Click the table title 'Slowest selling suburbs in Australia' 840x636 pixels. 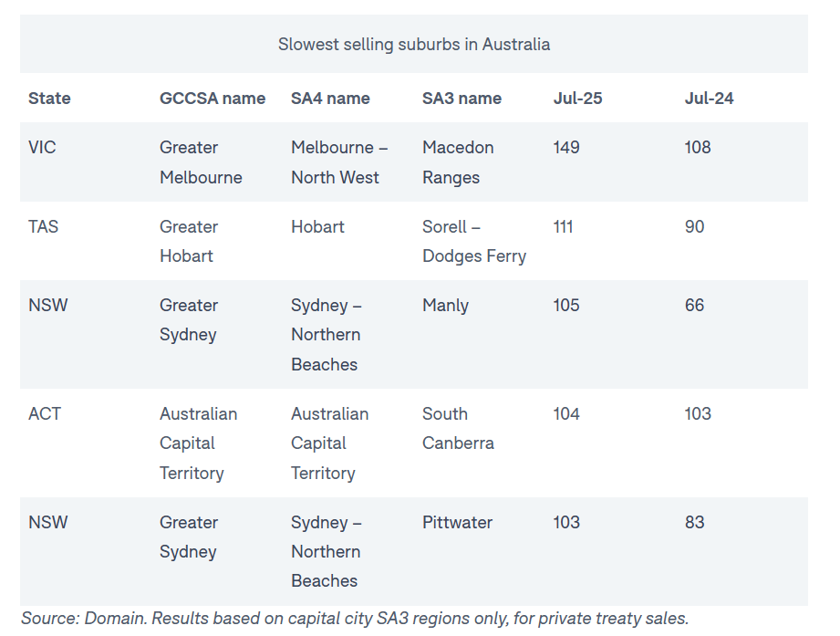pos(413,44)
